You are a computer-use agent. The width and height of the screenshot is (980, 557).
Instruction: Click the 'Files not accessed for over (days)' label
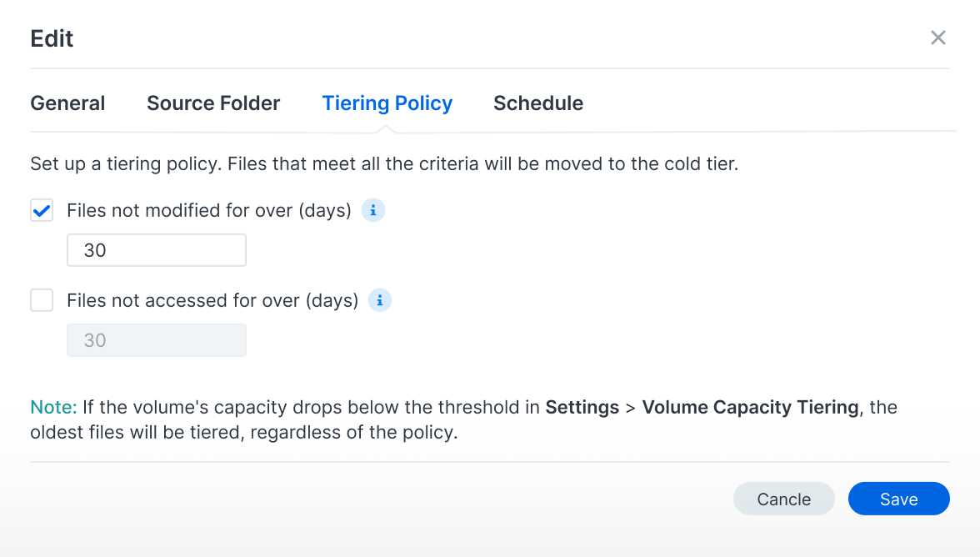[x=212, y=300]
